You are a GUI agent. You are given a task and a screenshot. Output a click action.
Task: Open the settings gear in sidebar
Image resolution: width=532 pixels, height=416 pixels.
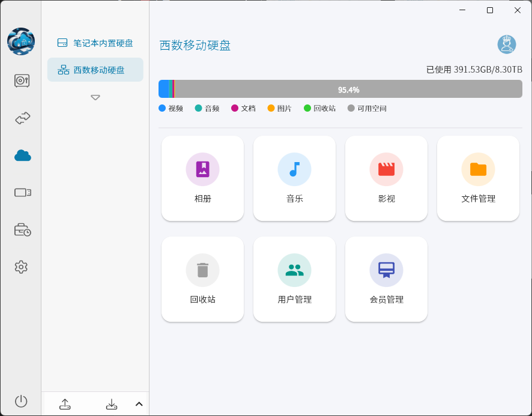pos(21,267)
